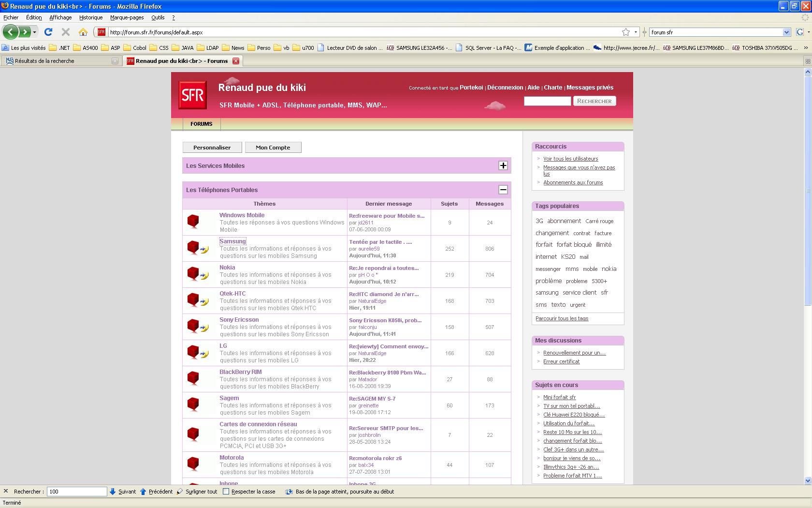Click the SFR logo in forum header
812x508 pixels.
[192, 95]
